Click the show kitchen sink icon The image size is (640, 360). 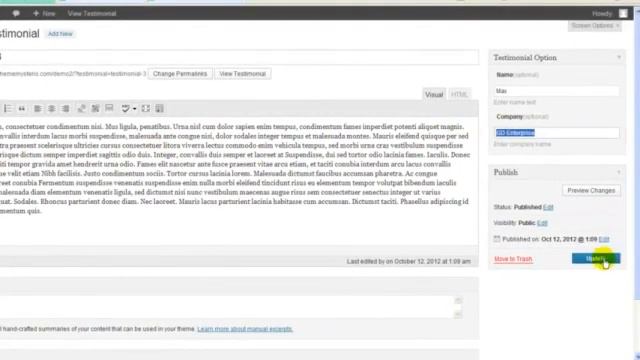[x=160, y=108]
